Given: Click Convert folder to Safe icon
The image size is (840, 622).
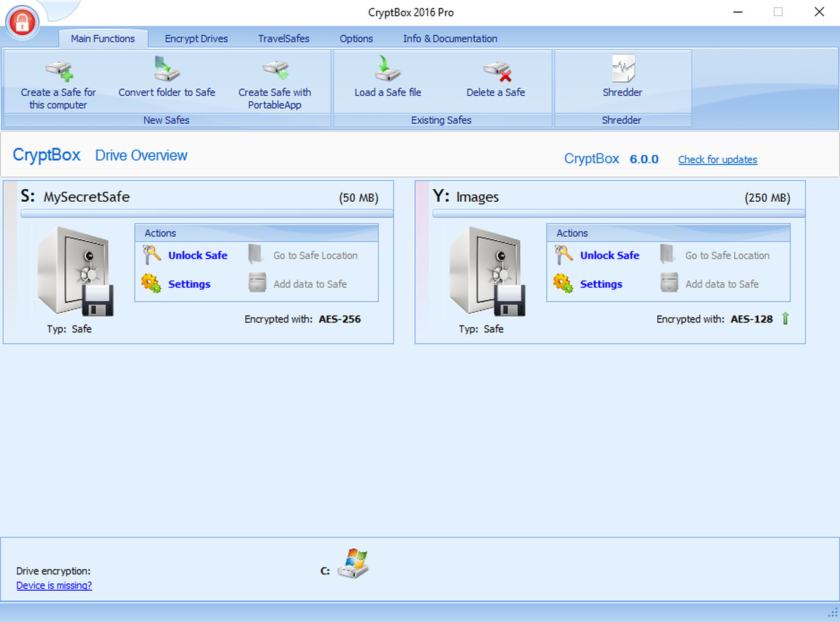Looking at the screenshot, I should (x=166, y=69).
